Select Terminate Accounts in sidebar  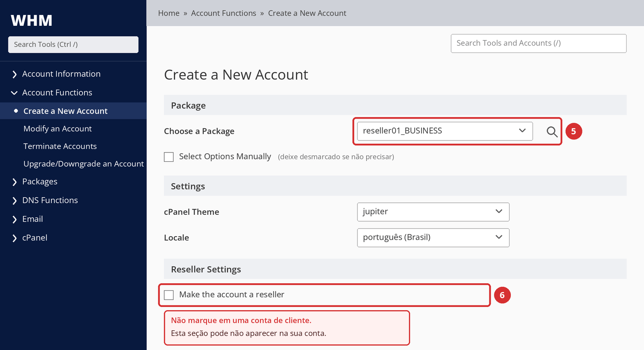click(x=60, y=146)
